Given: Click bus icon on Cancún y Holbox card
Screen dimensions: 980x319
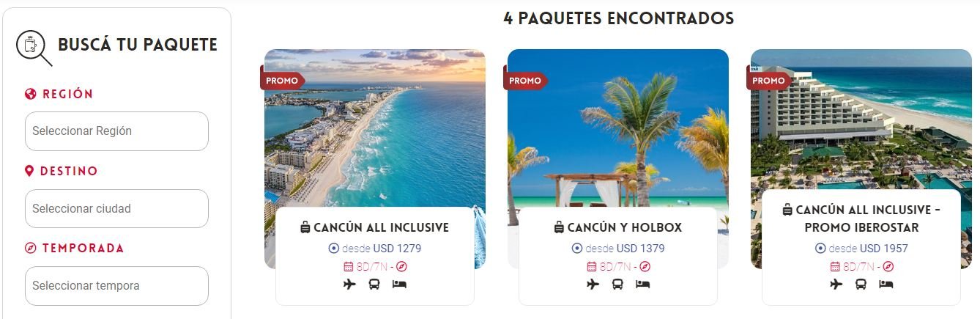Looking at the screenshot, I should 617,284.
